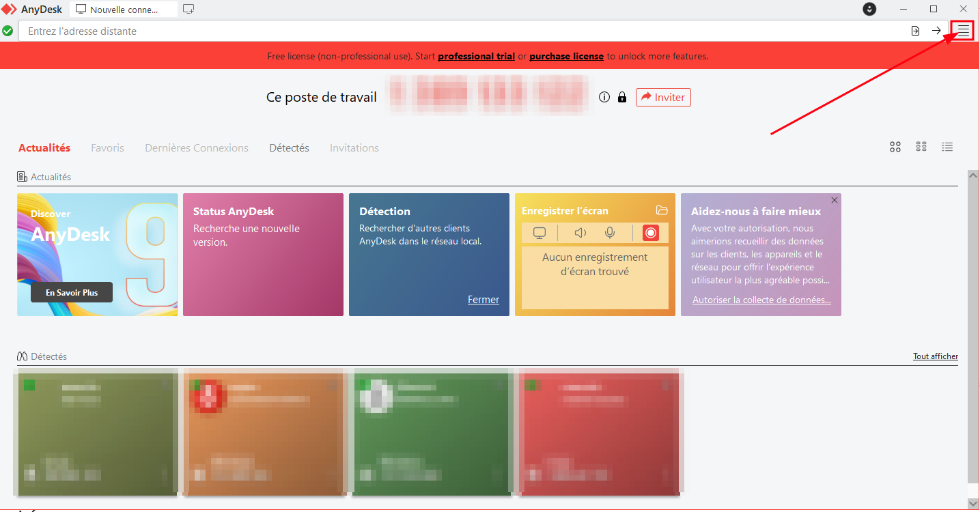Open the screen recordings folder icon
Image resolution: width=980 pixels, height=512 pixels.
[x=661, y=210]
